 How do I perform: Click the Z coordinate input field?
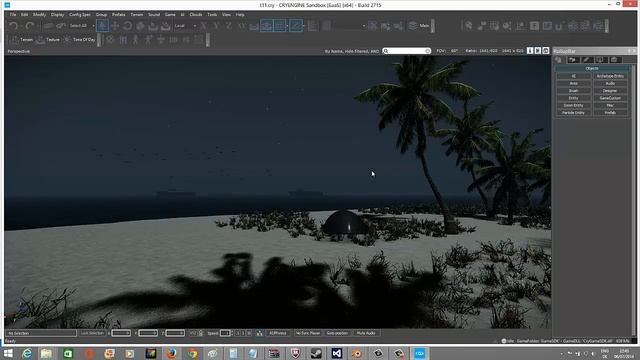pyautogui.click(x=175, y=333)
